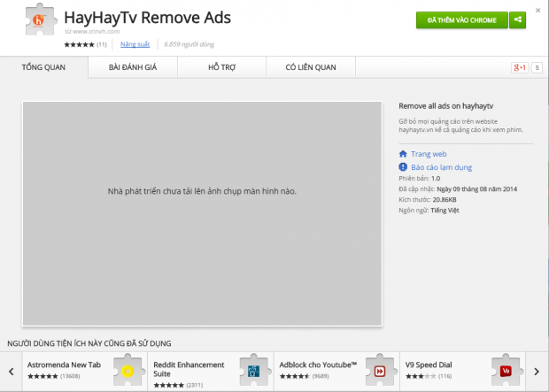
Task: Click the Adblock cho Youtube icon
Action: [380, 371]
